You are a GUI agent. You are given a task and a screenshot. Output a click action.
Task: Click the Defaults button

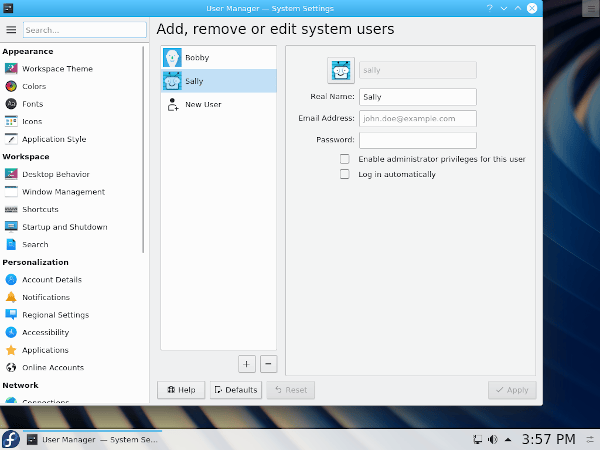point(236,390)
